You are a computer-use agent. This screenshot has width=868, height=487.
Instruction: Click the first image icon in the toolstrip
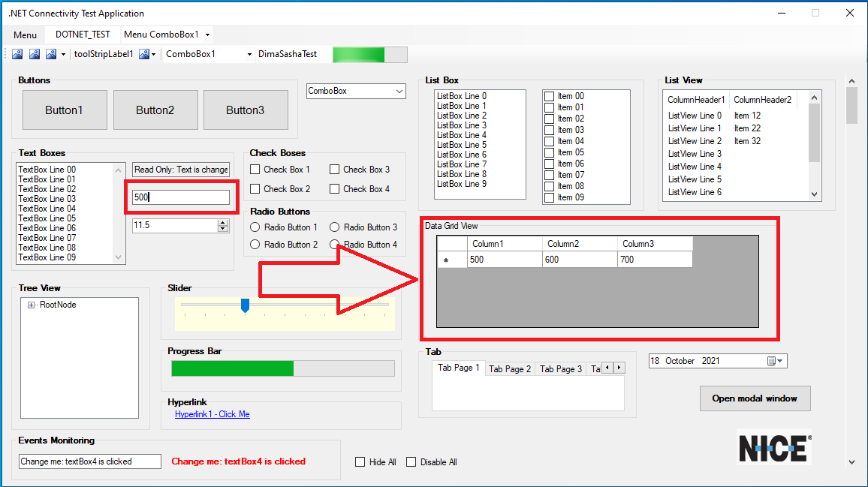(x=17, y=54)
